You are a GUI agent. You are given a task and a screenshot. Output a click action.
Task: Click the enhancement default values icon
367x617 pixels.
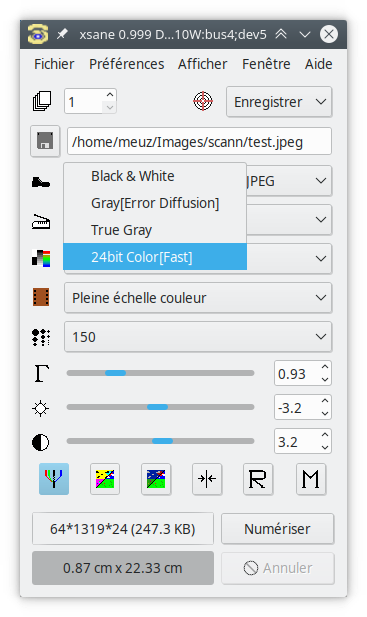tap(156, 479)
